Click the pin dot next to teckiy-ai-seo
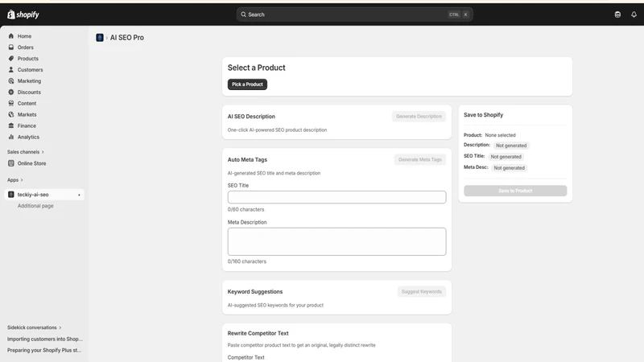 pos(79,195)
